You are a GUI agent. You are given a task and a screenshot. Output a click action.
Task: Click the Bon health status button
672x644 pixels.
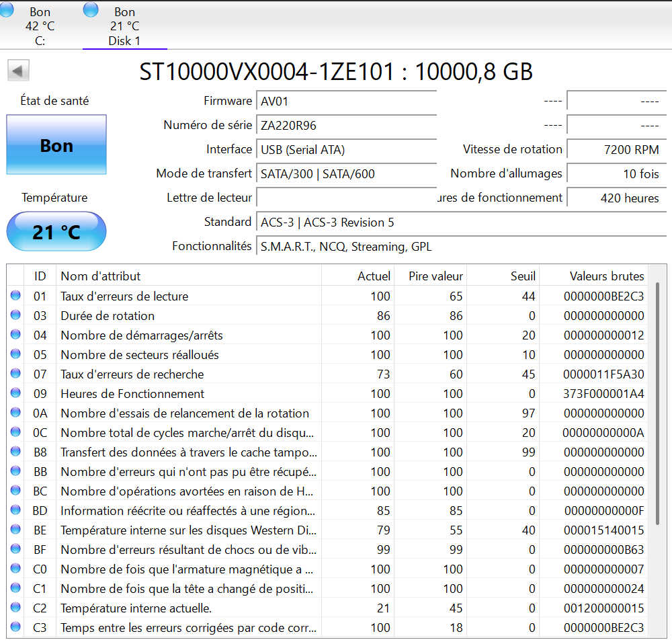point(56,145)
